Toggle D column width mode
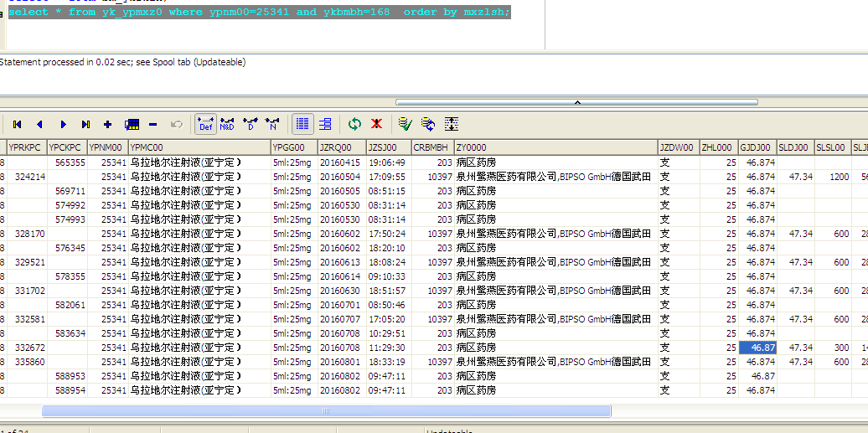 (251, 125)
